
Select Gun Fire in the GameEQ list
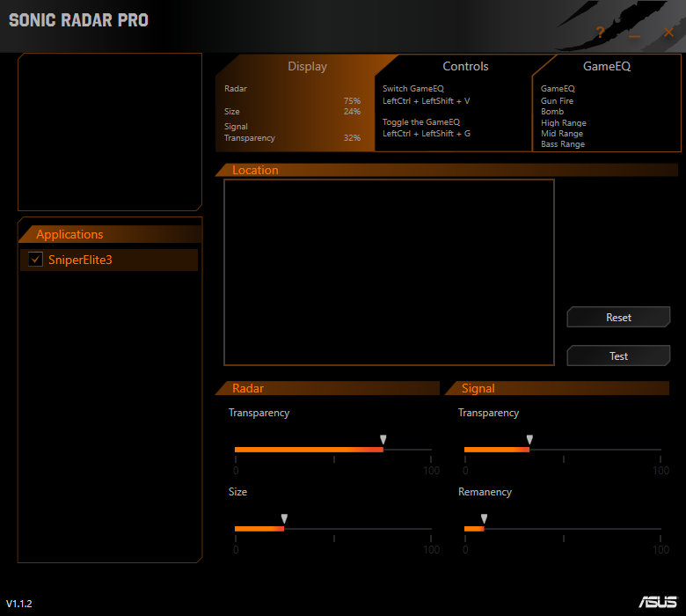557,101
